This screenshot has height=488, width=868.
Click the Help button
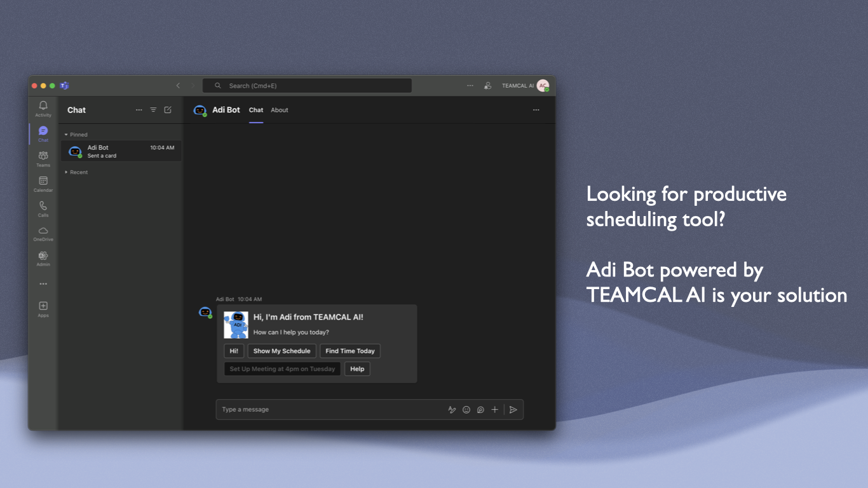pos(357,369)
